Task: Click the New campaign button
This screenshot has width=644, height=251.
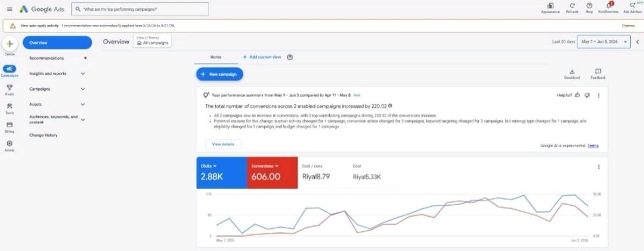Action: 219,75
